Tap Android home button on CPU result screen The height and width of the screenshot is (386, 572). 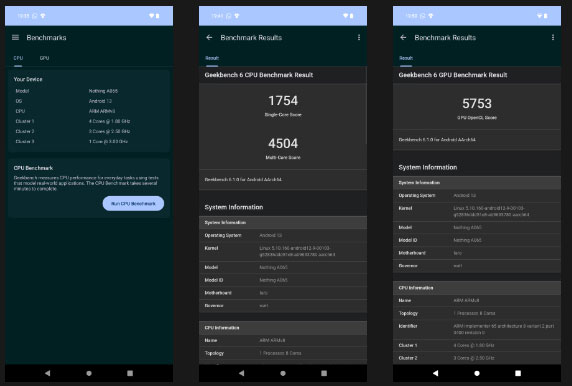[283, 373]
